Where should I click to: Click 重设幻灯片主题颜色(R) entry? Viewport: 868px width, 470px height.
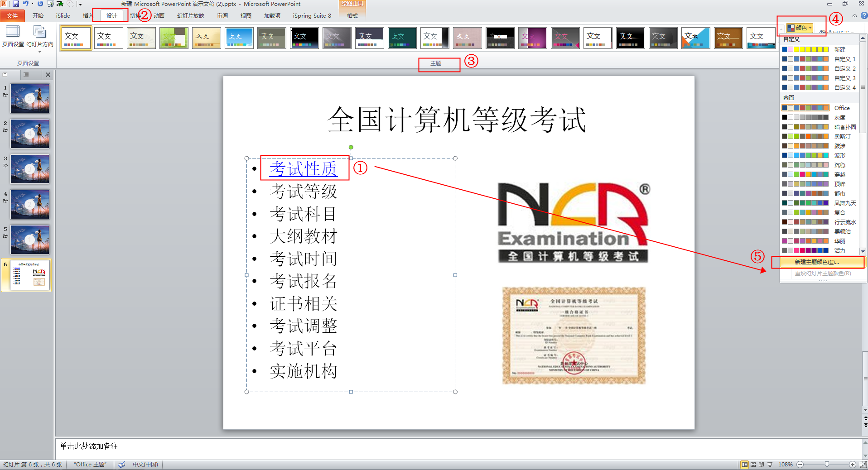click(823, 273)
